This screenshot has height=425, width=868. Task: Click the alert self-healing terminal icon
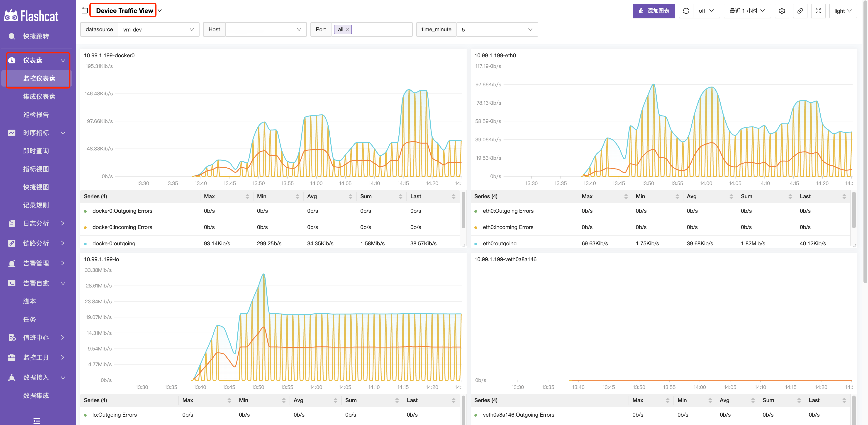[x=12, y=283]
